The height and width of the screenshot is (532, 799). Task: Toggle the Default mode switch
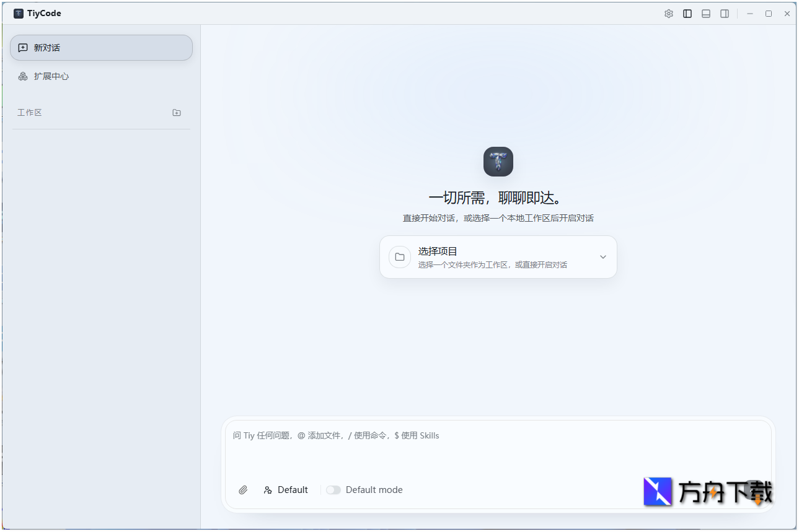coord(333,490)
